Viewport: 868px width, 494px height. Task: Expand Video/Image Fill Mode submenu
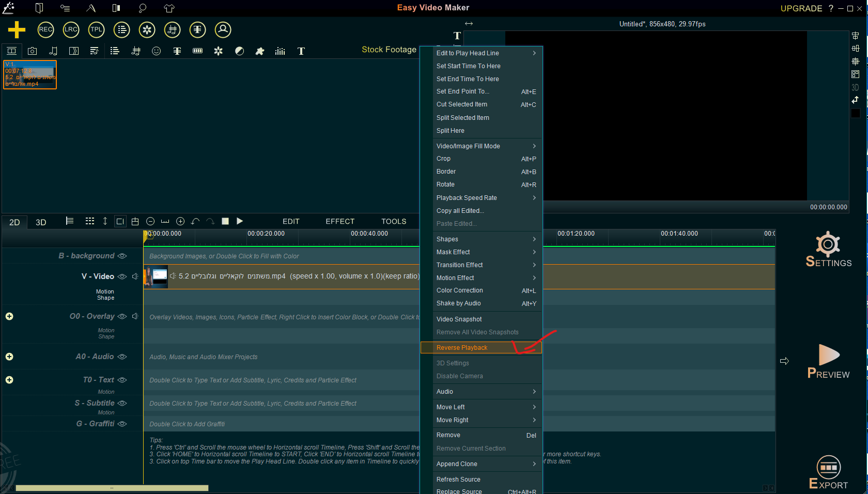click(482, 146)
